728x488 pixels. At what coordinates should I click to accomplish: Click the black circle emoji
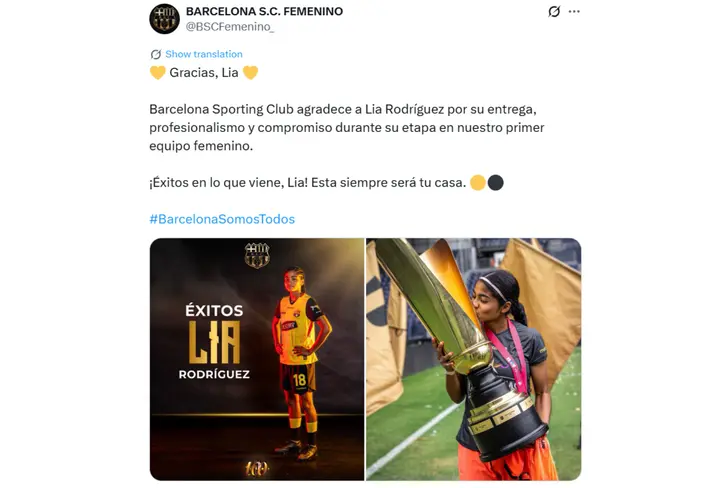click(x=496, y=182)
